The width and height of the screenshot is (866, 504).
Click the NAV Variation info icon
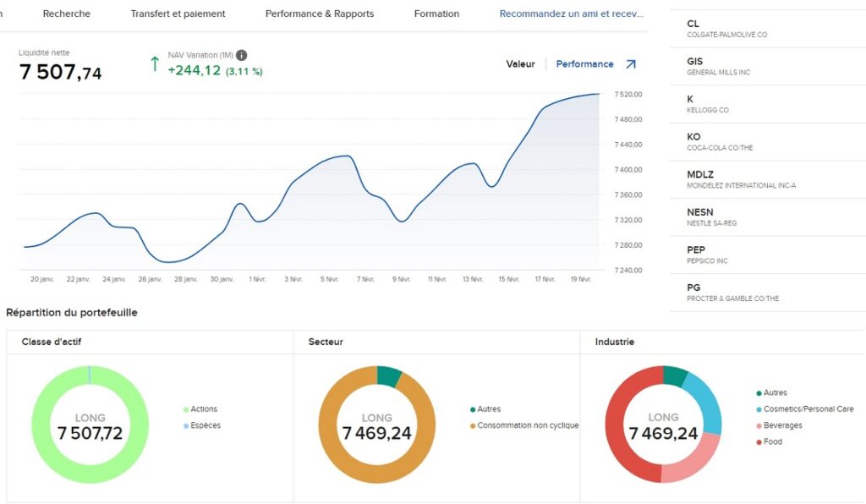241,55
